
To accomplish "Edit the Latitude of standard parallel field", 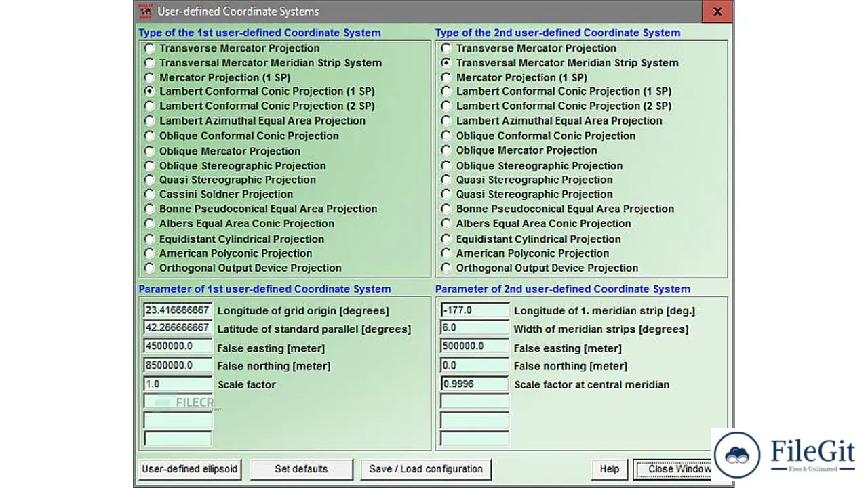I will pos(178,327).
